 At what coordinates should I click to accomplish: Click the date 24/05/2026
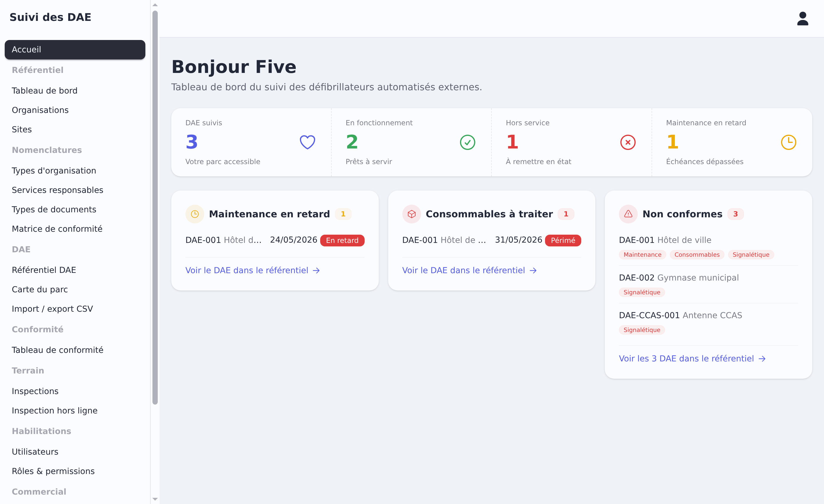[293, 240]
